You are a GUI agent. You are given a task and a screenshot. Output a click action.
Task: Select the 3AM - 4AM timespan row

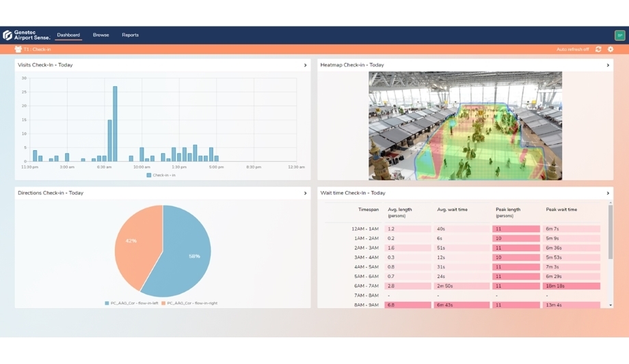pos(463,257)
